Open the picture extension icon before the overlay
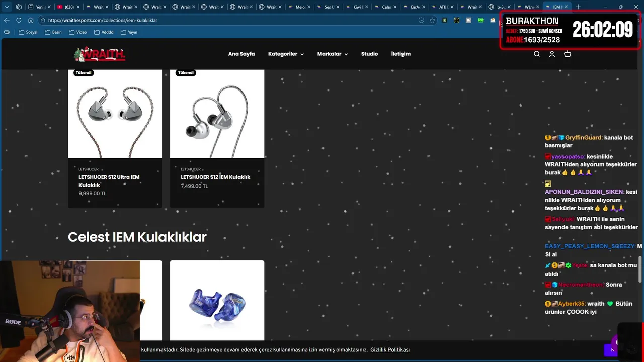 [493, 20]
